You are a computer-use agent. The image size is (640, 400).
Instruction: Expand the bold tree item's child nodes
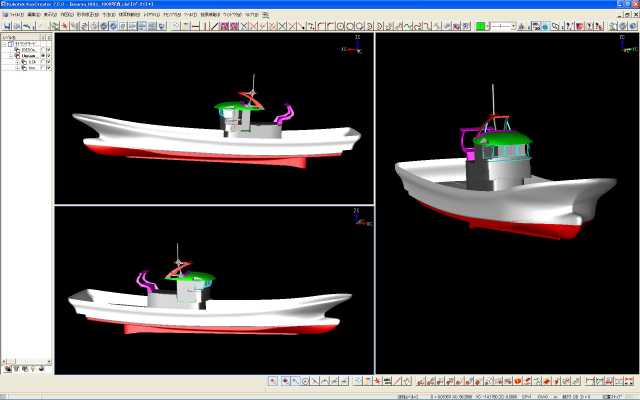pos(10,56)
